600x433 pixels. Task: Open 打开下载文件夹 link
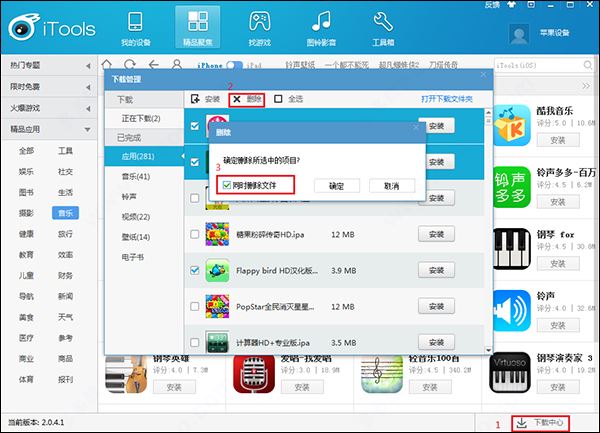(x=447, y=99)
